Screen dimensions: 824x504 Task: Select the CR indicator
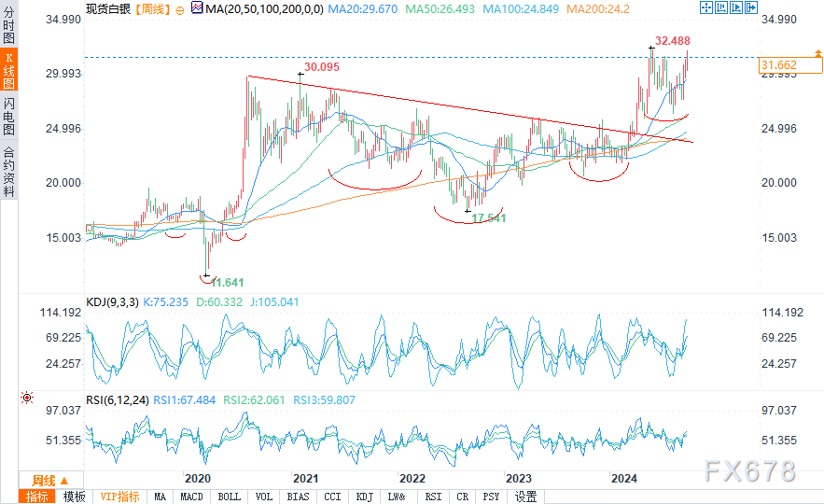[x=463, y=497]
